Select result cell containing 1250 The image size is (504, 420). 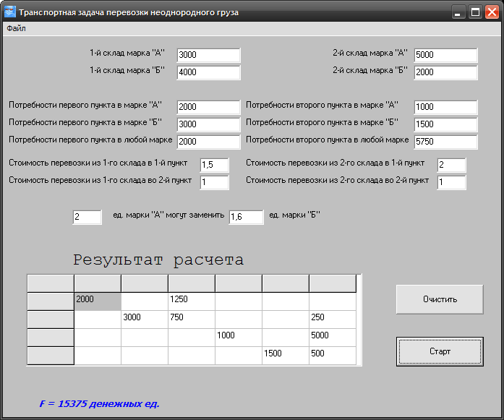[x=192, y=301]
